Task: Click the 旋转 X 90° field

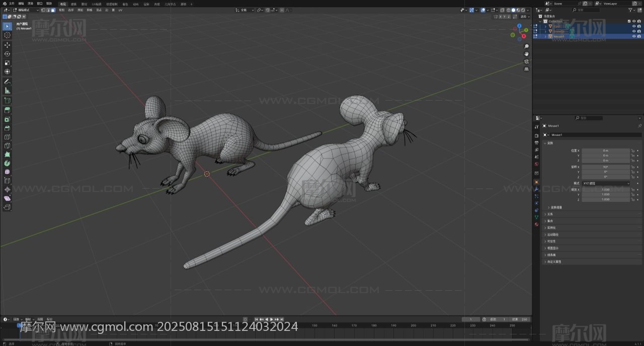Action: pyautogui.click(x=606, y=167)
